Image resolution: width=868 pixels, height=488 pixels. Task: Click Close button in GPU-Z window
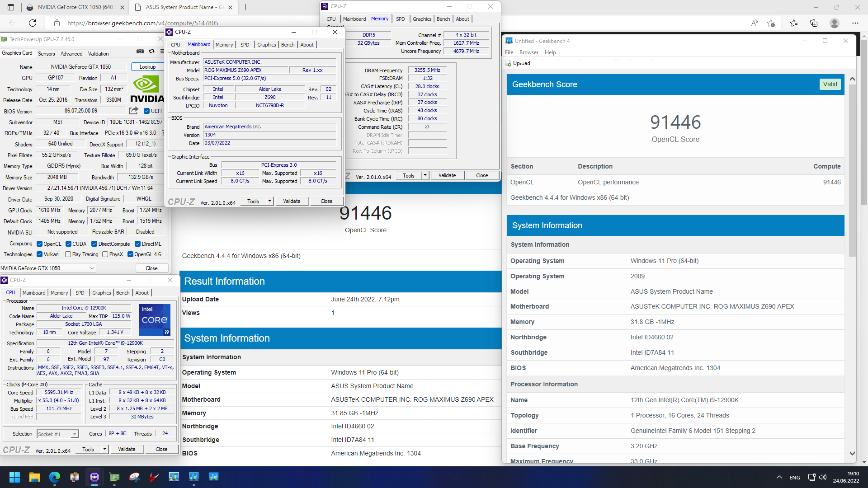click(x=151, y=268)
